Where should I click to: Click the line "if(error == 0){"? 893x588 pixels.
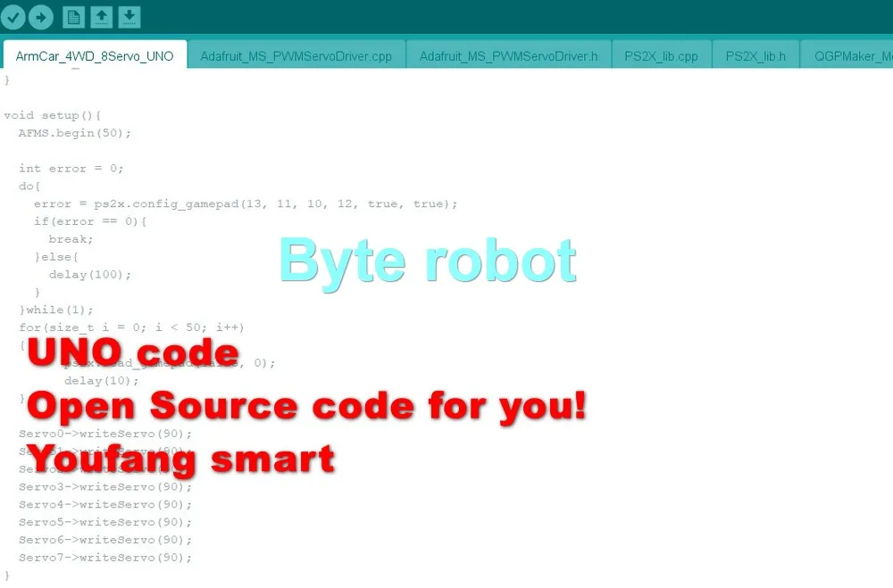point(90,221)
